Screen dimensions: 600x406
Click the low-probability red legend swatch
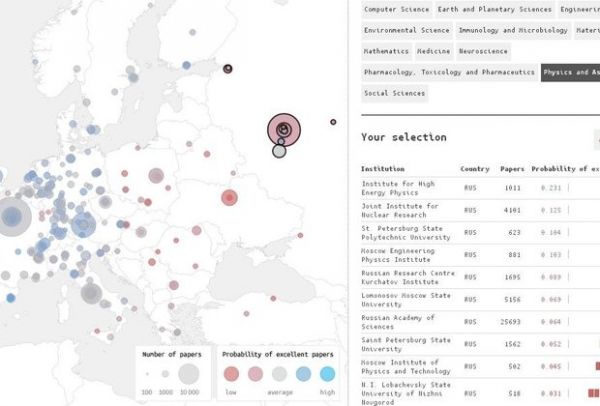click(231, 374)
